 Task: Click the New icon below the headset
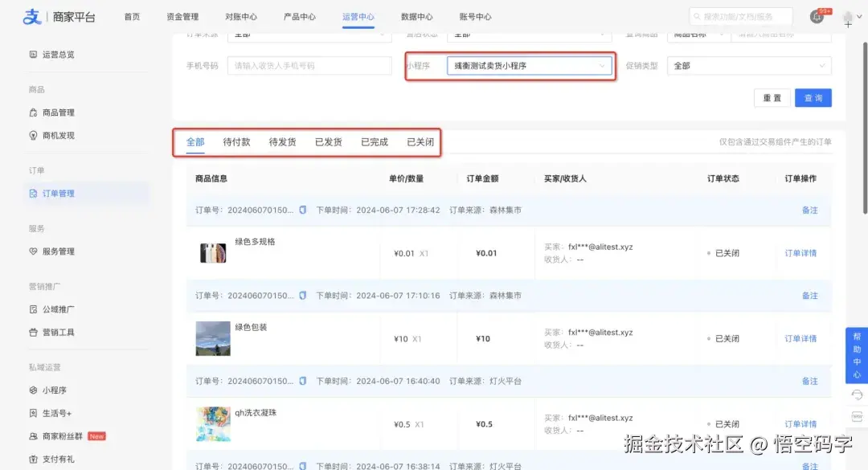[857, 416]
